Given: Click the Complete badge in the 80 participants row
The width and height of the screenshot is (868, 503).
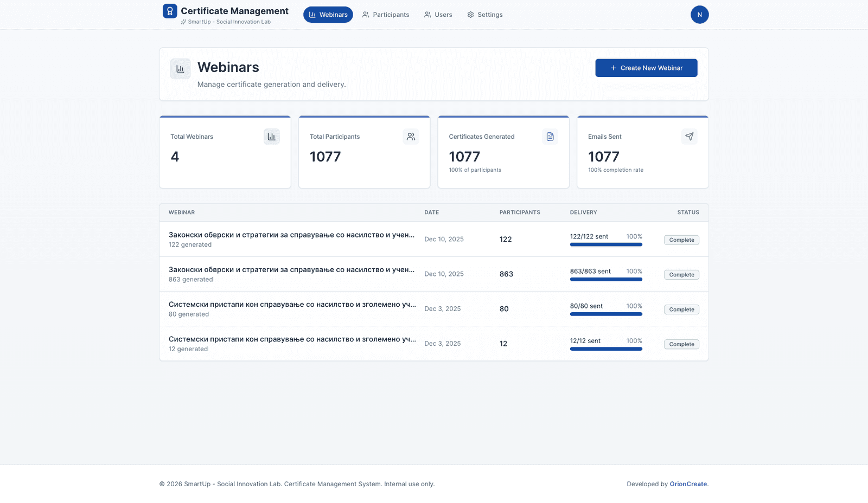Looking at the screenshot, I should [681, 309].
